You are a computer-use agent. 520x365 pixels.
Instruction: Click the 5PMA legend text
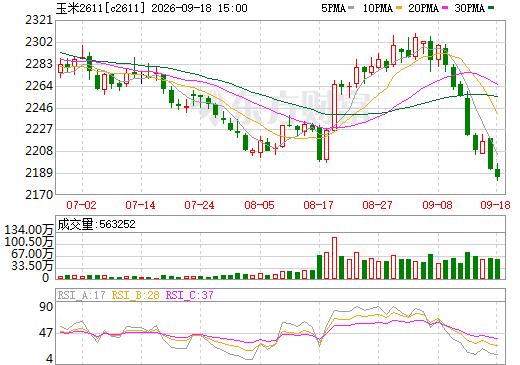[x=333, y=8]
